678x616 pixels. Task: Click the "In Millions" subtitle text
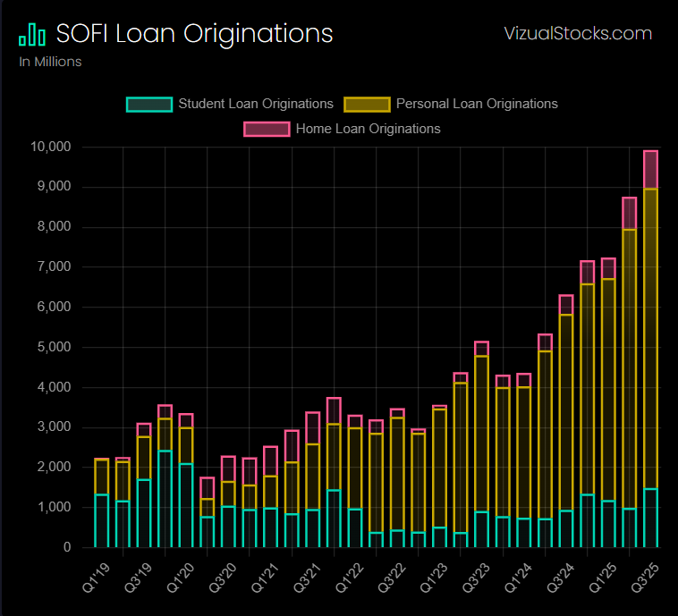50,62
